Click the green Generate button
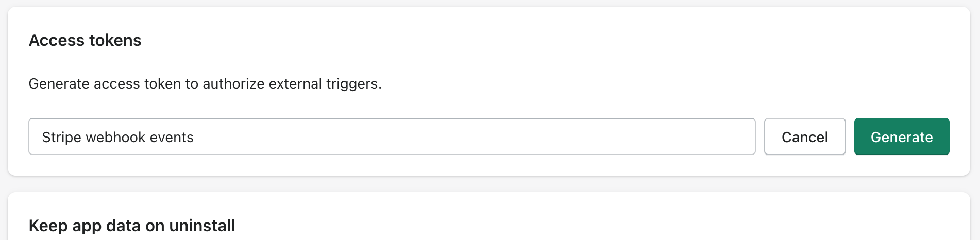The image size is (980, 240). coord(902,136)
